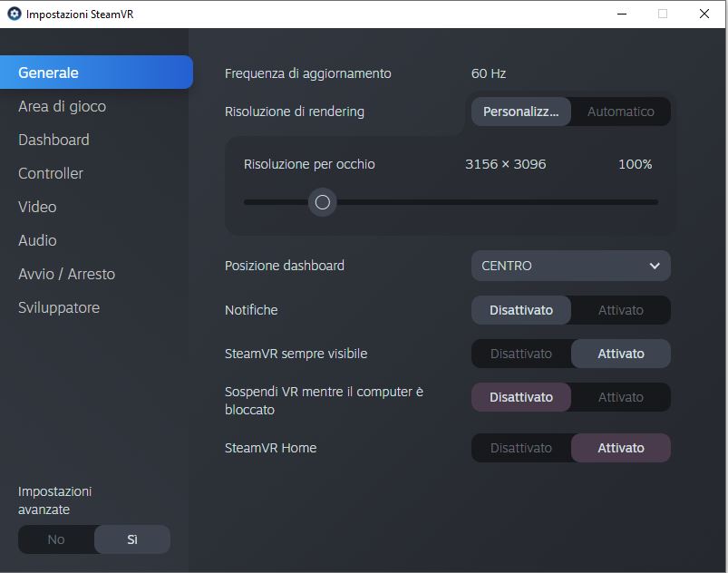Switch to Area di gioco section
Viewport: 728px width, 573px height.
click(63, 107)
